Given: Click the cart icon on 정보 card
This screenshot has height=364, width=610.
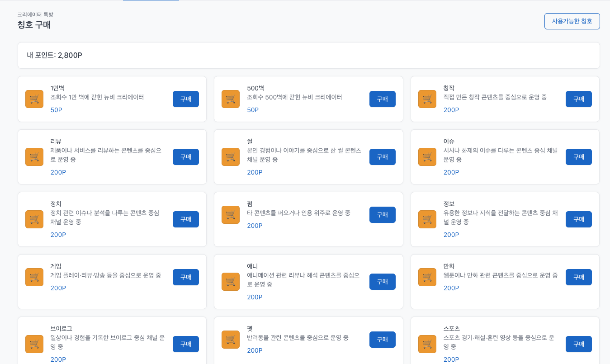Looking at the screenshot, I should click(x=427, y=219).
